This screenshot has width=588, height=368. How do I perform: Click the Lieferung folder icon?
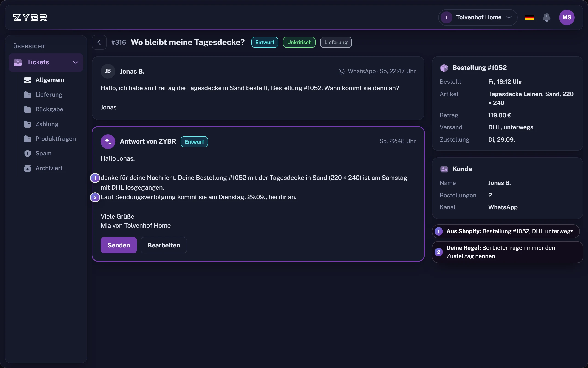pos(28,95)
